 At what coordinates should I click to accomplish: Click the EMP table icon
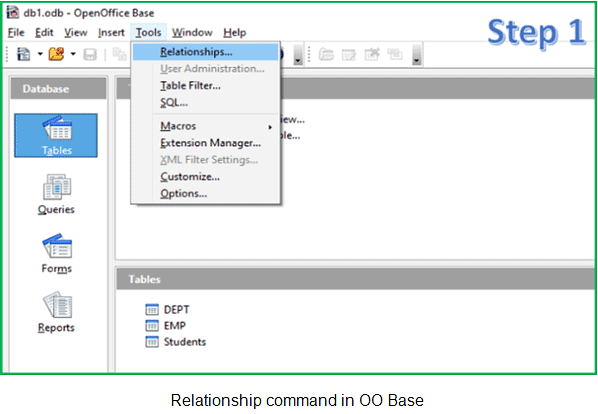coord(152,326)
